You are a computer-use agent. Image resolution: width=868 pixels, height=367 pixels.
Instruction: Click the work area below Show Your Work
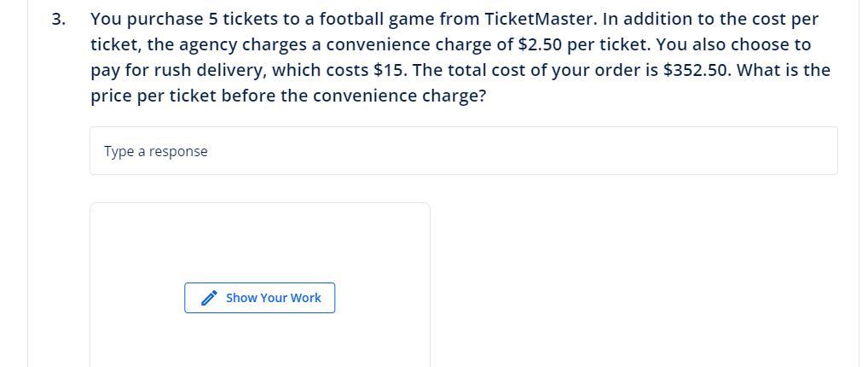(259, 341)
